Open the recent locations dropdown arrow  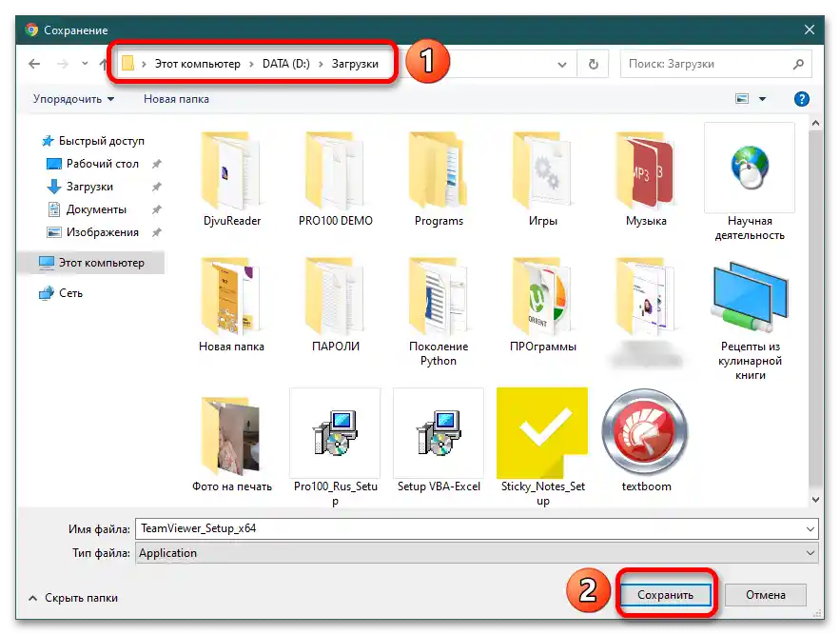coord(85,64)
